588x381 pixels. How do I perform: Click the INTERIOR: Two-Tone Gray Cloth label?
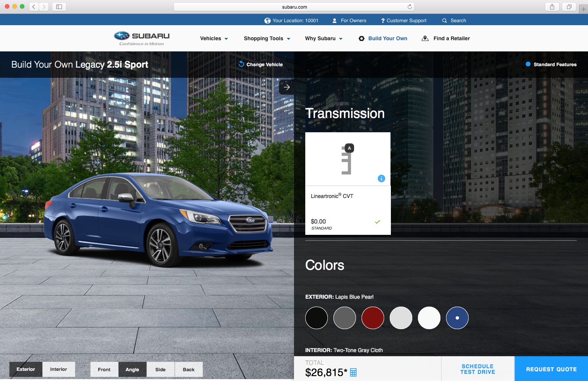[344, 350]
